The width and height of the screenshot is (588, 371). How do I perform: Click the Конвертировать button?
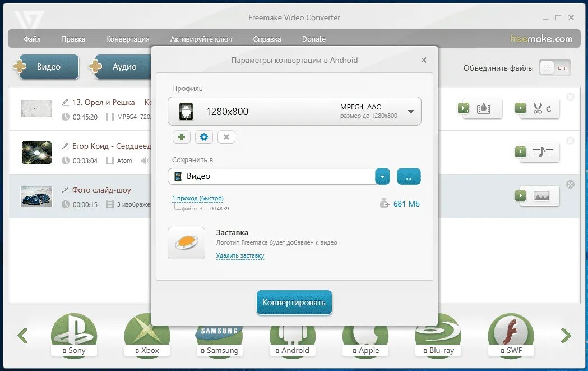(x=294, y=302)
